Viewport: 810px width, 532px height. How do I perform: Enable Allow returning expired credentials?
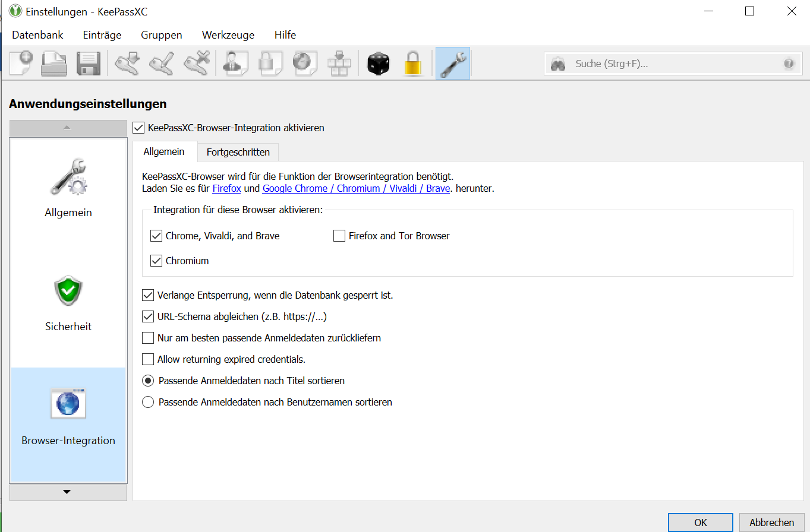coord(148,359)
